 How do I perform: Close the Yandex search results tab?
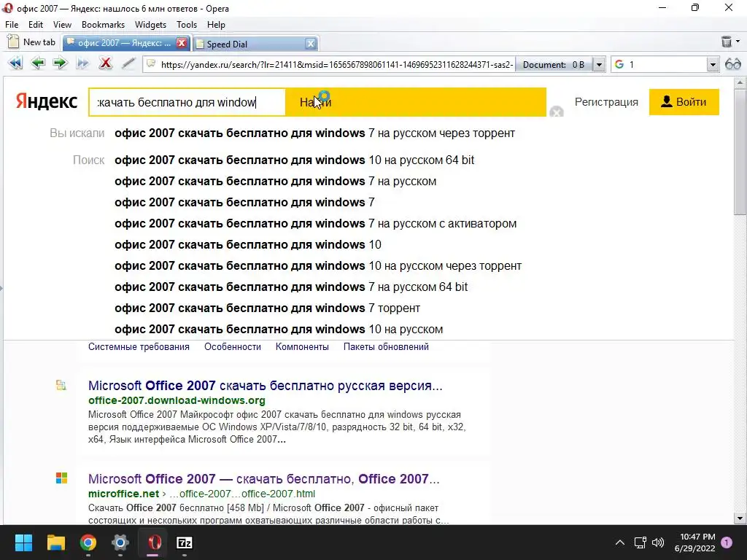pos(182,43)
